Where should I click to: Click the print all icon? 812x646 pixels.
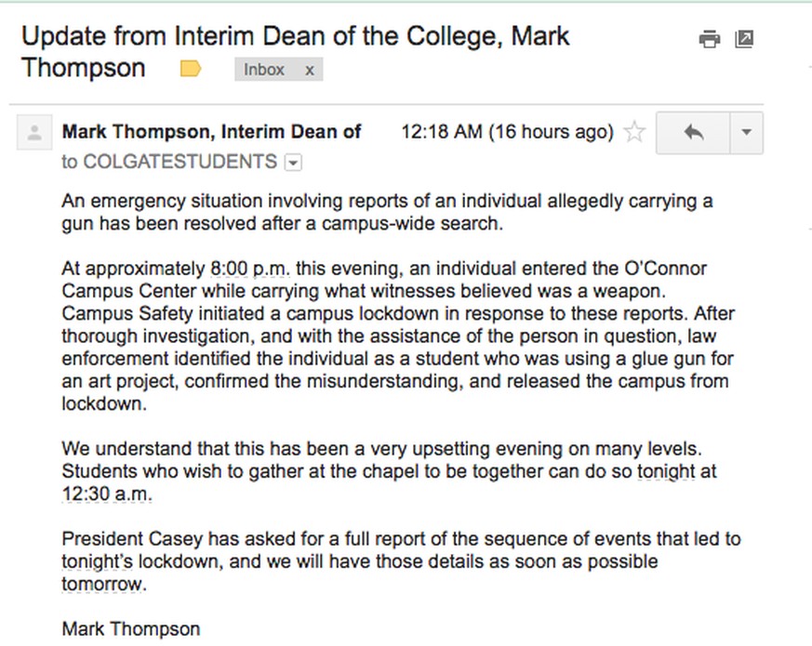(x=709, y=39)
